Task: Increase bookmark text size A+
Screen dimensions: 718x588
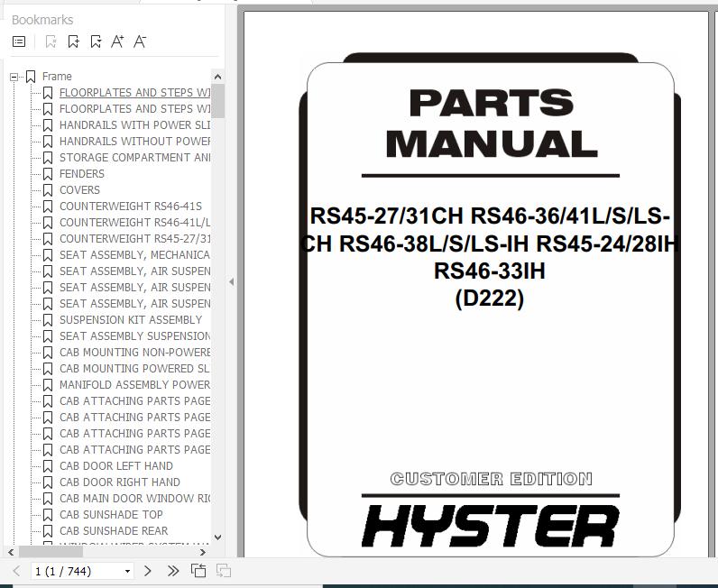Action: coord(117,41)
